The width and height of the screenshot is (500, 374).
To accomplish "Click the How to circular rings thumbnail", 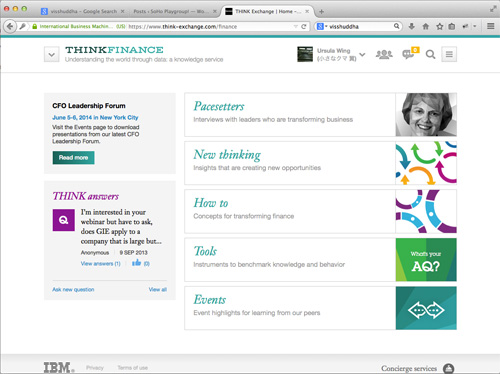I will click(x=426, y=211).
